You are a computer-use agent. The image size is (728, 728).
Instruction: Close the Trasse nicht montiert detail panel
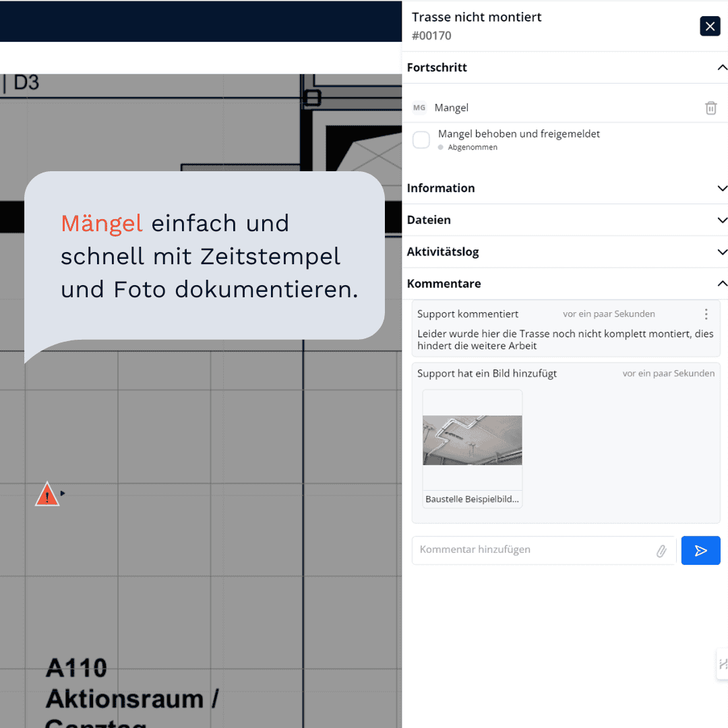[710, 26]
